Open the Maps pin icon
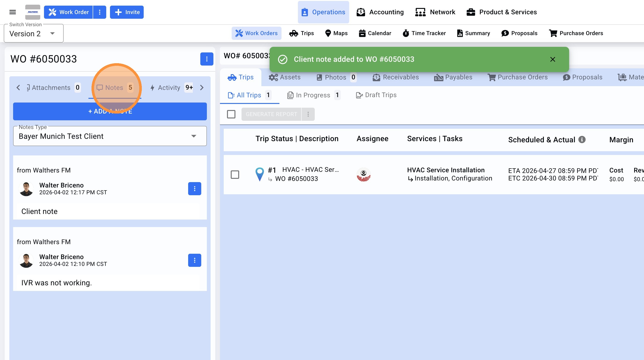The width and height of the screenshot is (644, 360). tap(328, 33)
